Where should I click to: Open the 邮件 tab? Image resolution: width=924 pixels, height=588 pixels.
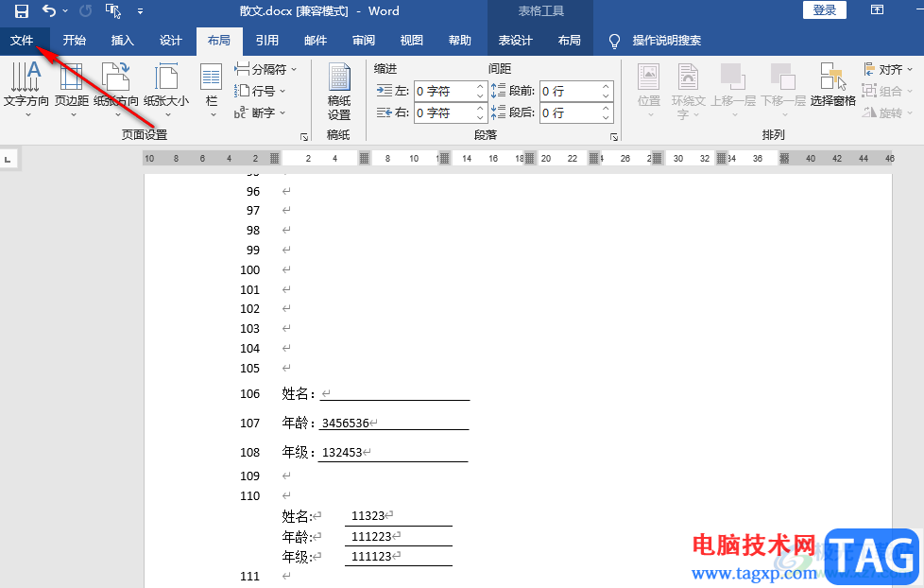(316, 40)
